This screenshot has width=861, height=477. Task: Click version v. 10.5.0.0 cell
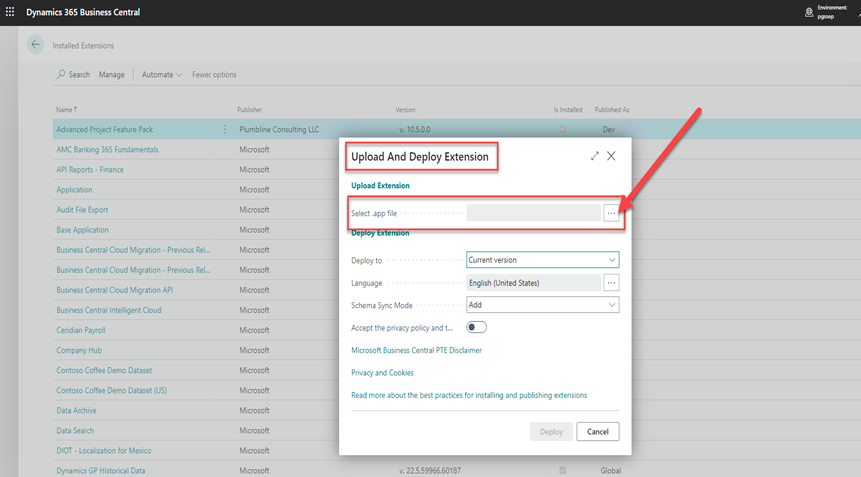[415, 130]
